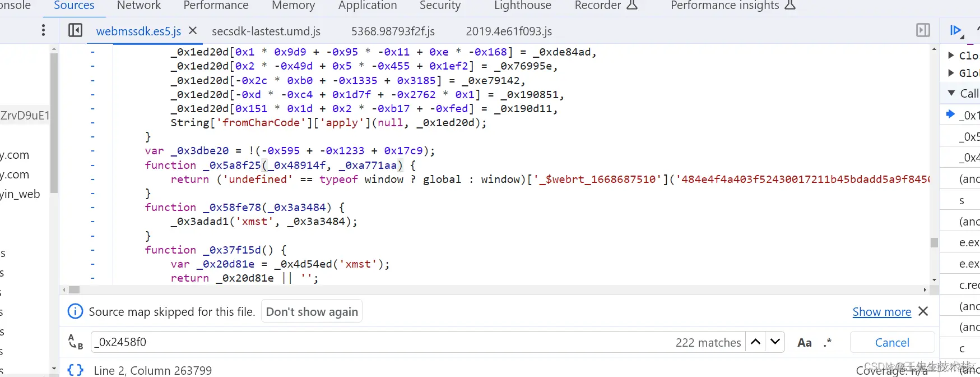Image resolution: width=980 pixels, height=377 pixels.
Task: Expand the Global scope entry
Action: (x=951, y=72)
